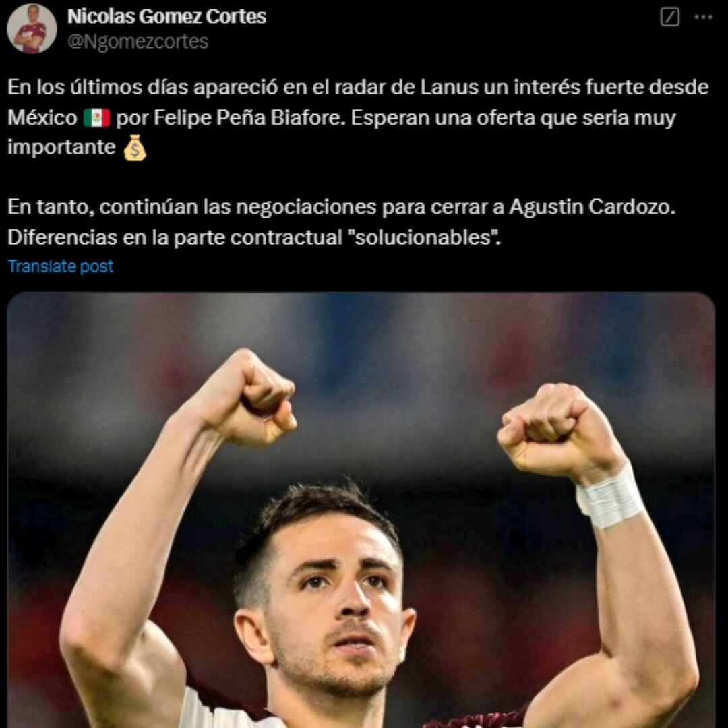Viewport: 728px width, 728px height.
Task: Click the word México in the post
Action: [x=42, y=117]
